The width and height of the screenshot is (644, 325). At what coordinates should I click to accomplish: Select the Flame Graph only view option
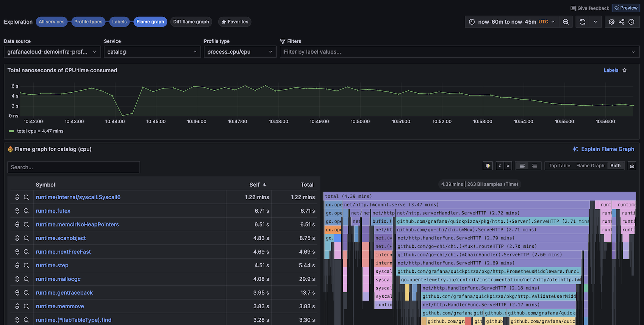(590, 166)
